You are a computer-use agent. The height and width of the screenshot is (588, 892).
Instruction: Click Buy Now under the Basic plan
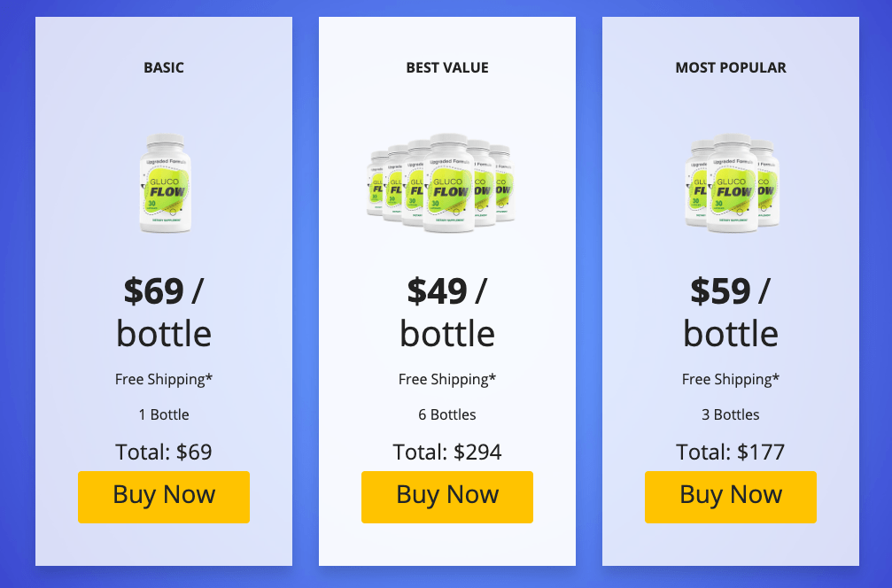pyautogui.click(x=164, y=497)
